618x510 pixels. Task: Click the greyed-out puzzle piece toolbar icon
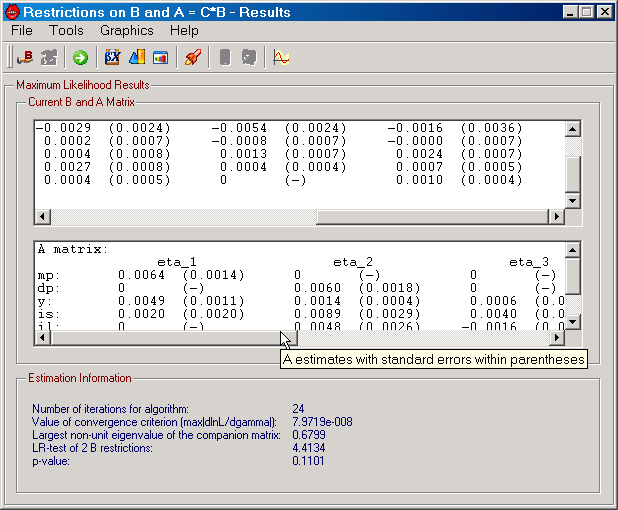click(49, 58)
